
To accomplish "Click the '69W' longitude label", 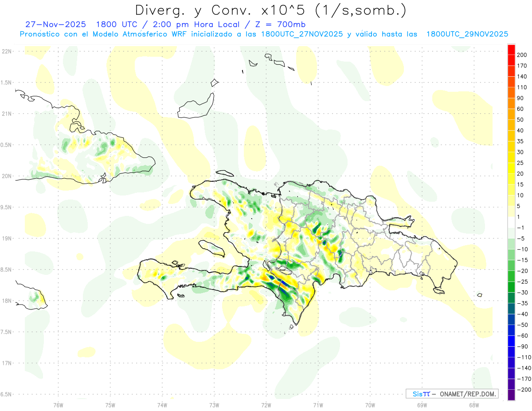I will coord(422,405).
